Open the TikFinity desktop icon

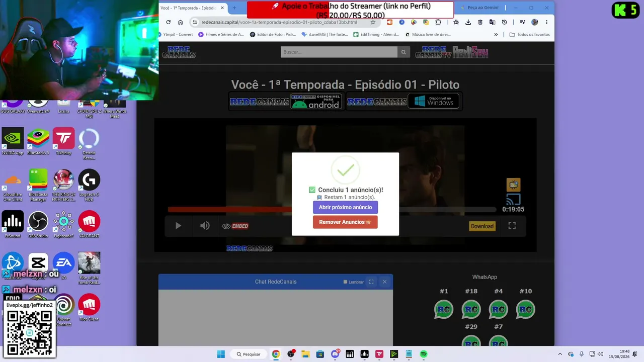click(63, 141)
